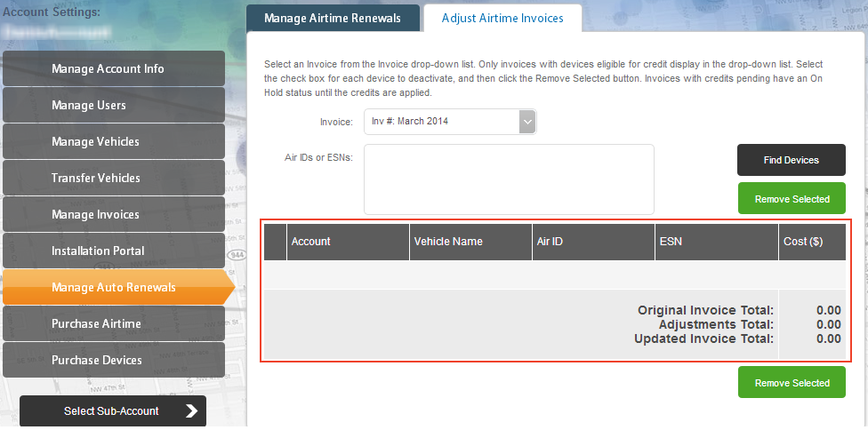Image resolution: width=868 pixels, height=430 pixels.
Task: Sort by the Account column header
Action: tap(349, 242)
